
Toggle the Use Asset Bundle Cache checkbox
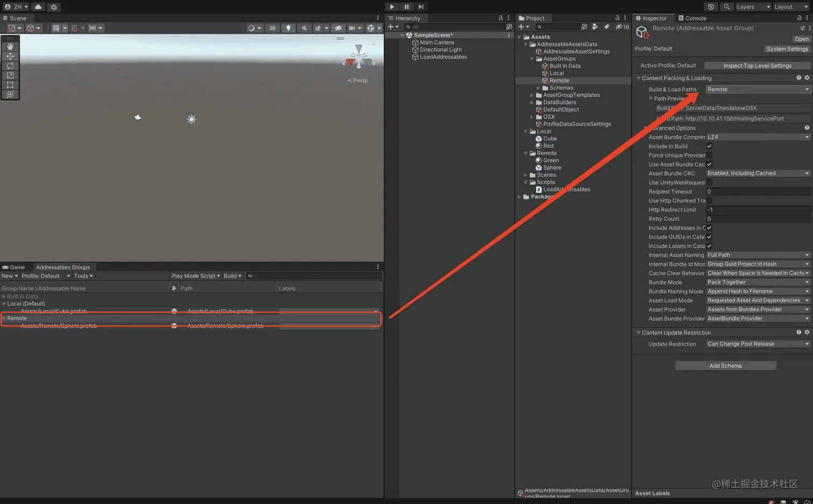point(709,164)
